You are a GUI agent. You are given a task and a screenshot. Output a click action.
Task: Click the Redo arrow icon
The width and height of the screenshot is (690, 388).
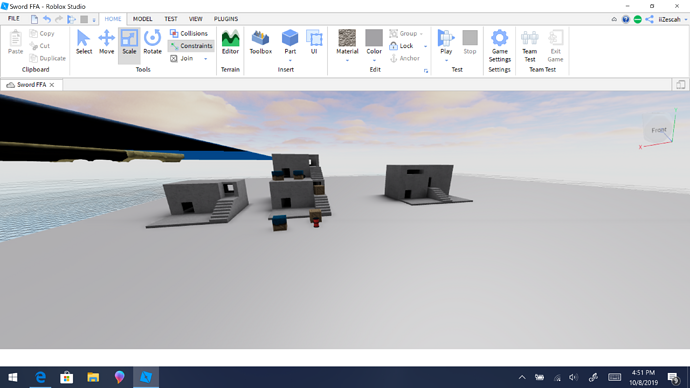tap(59, 19)
